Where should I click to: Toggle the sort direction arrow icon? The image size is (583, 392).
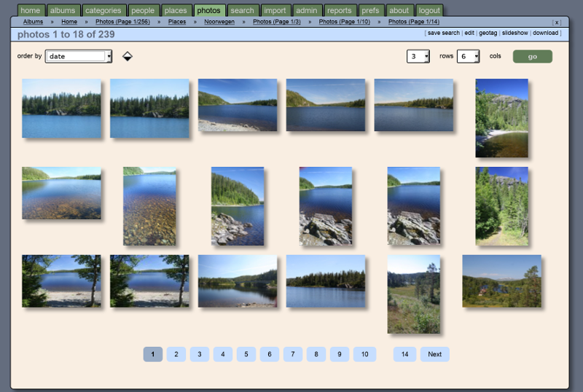click(x=128, y=56)
